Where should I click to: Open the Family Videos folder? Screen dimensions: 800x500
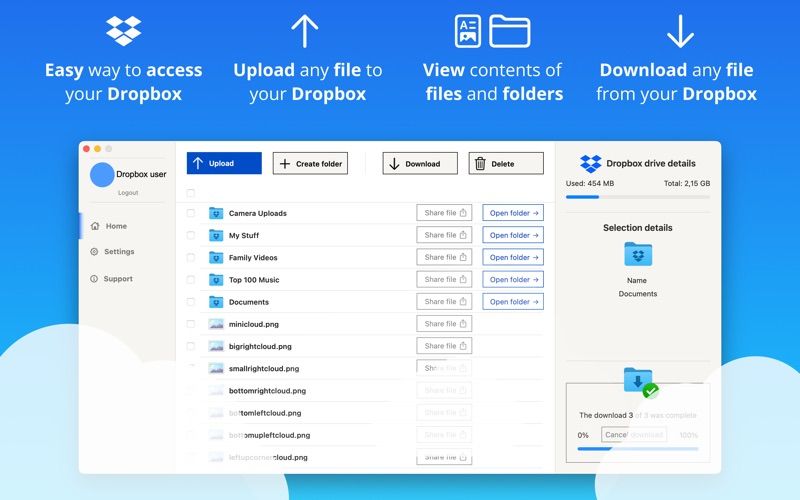pyautogui.click(x=513, y=257)
